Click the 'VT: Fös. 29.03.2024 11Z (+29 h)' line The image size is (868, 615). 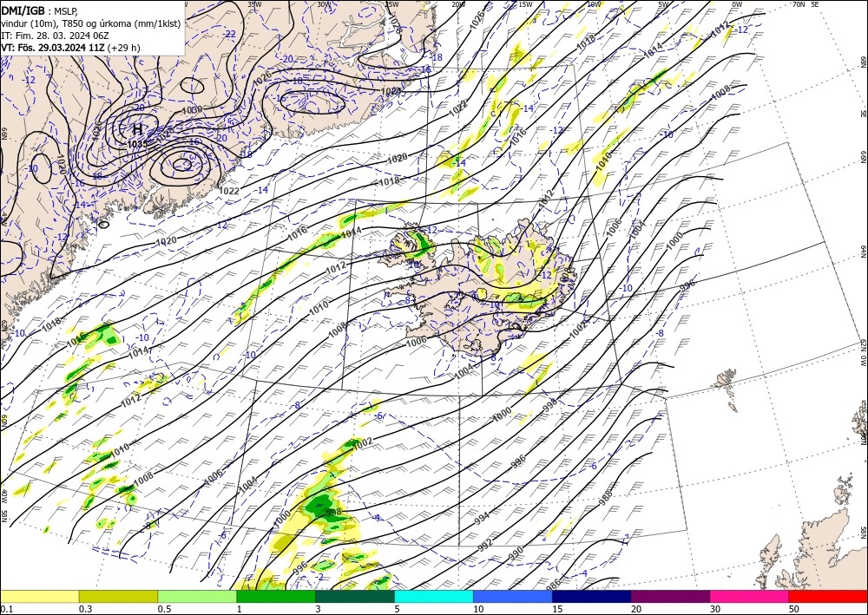click(x=70, y=48)
